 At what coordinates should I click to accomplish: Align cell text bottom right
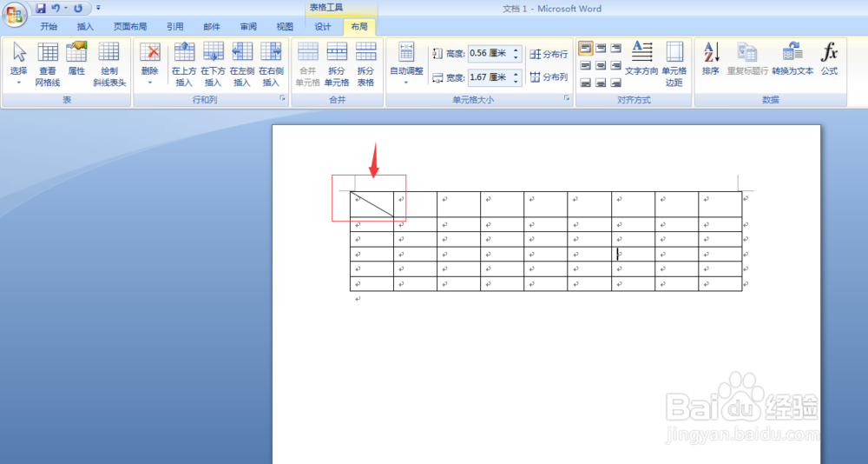point(615,83)
